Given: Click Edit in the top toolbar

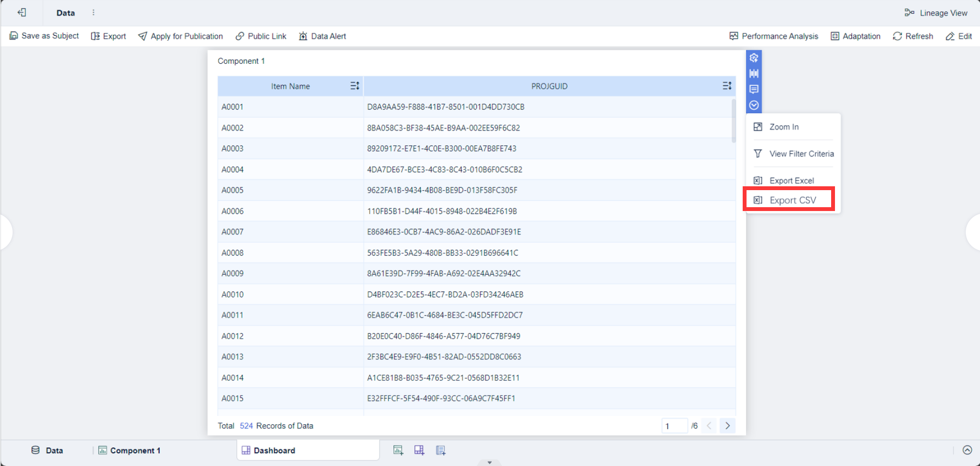Looking at the screenshot, I should pos(959,36).
